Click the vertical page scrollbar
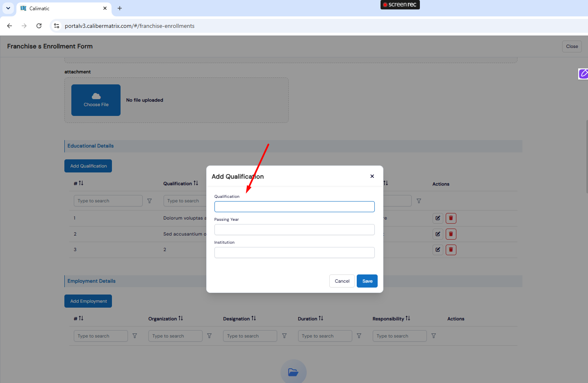This screenshot has height=383, width=588. point(587,156)
